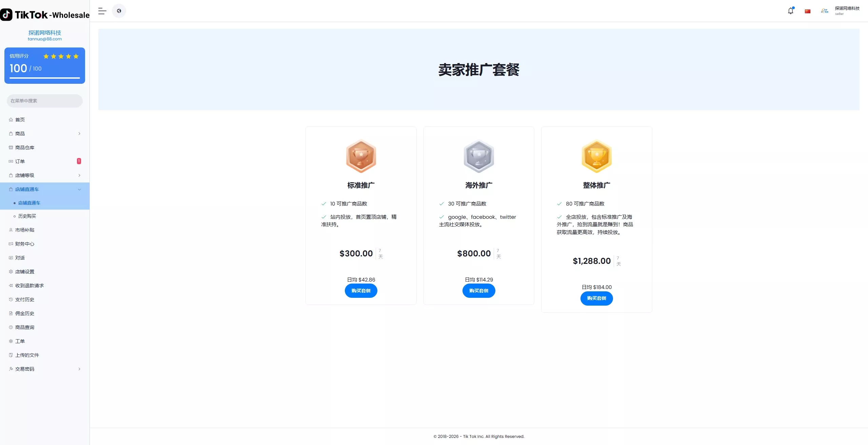Click the bronze trophy package badge
868x445 pixels.
(361, 156)
